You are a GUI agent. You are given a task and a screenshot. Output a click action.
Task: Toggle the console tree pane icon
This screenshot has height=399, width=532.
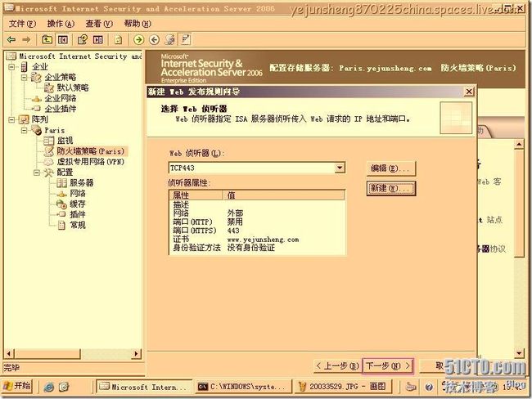(x=63, y=40)
